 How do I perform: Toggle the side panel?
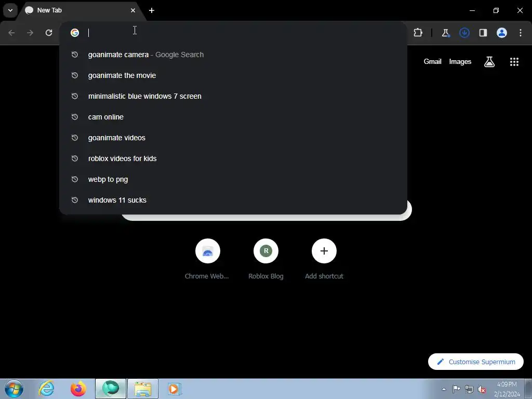tap(483, 33)
